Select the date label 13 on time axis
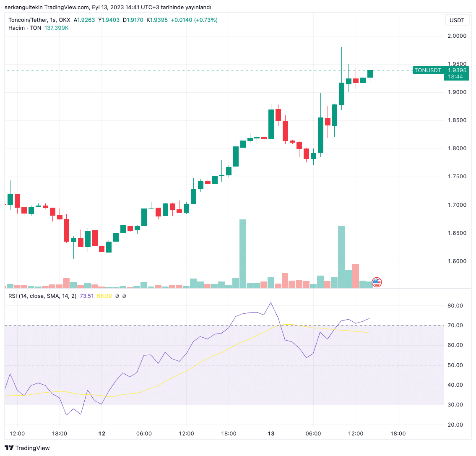The image size is (476, 456). coord(271,433)
